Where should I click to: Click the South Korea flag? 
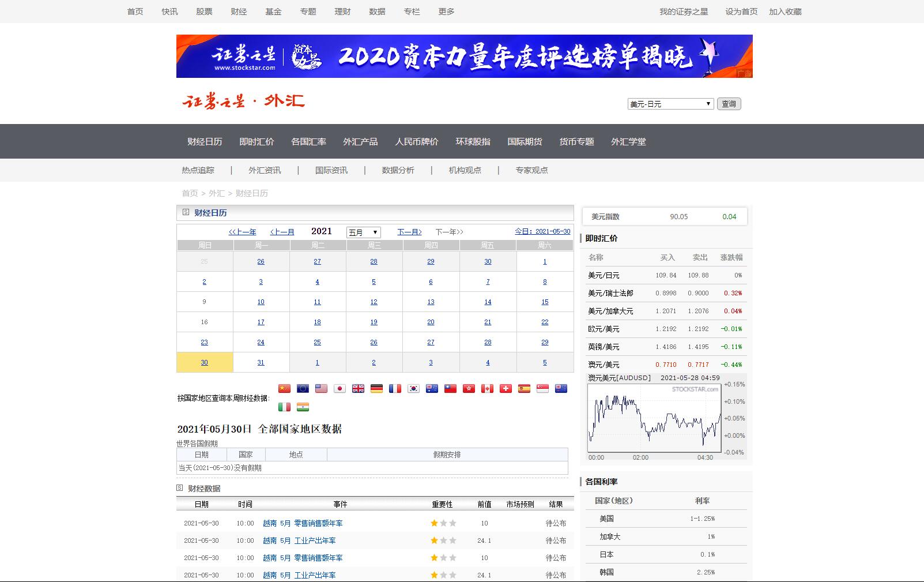point(413,389)
